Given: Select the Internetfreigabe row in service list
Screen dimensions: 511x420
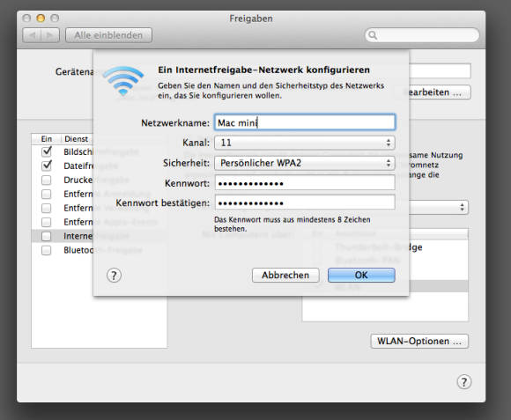Looking at the screenshot, I should (x=99, y=236).
